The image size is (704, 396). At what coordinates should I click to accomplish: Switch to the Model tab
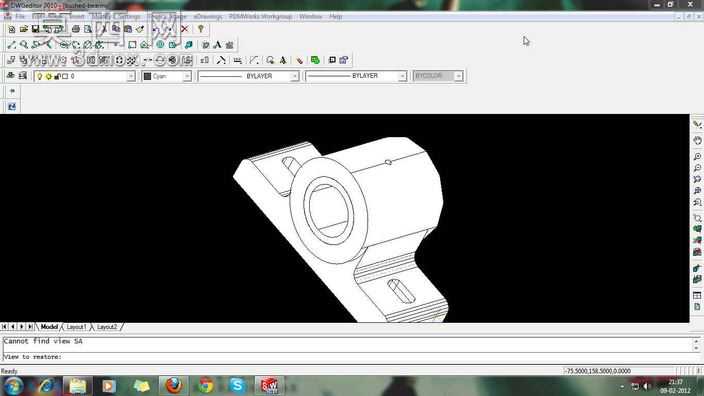tap(49, 327)
